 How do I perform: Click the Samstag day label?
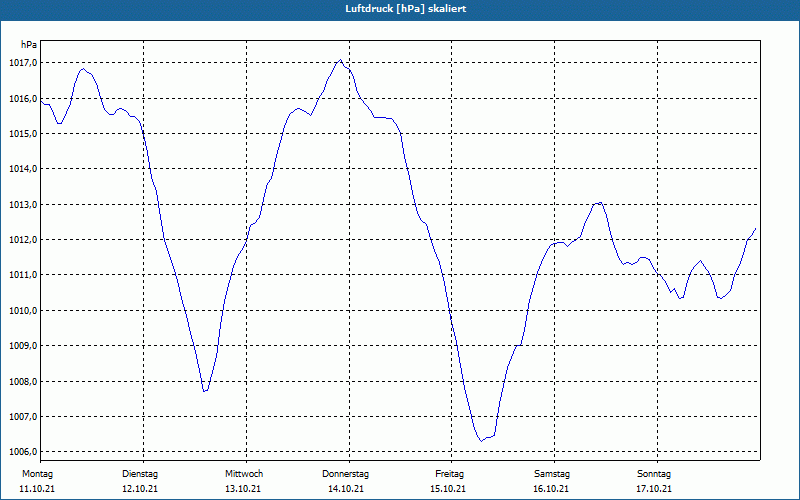click(552, 474)
